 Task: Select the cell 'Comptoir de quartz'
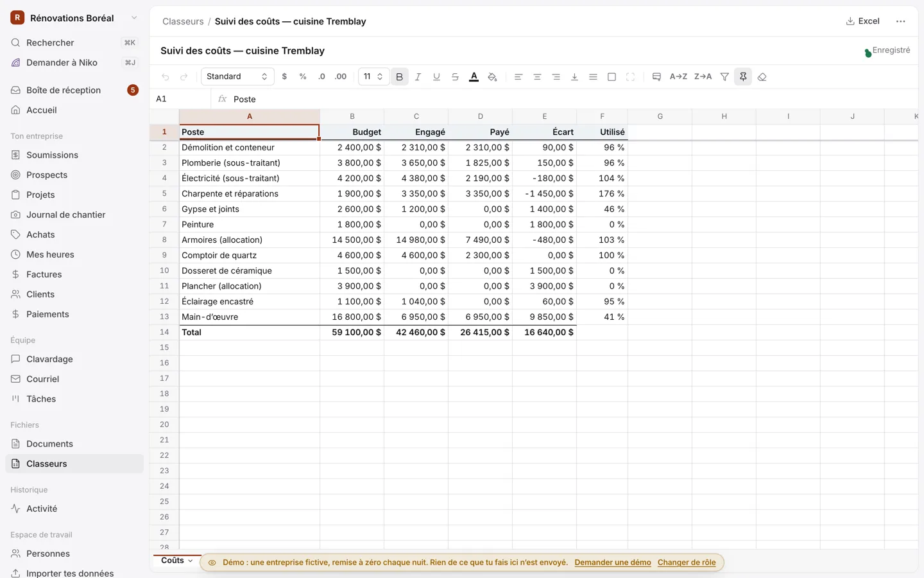pos(250,256)
